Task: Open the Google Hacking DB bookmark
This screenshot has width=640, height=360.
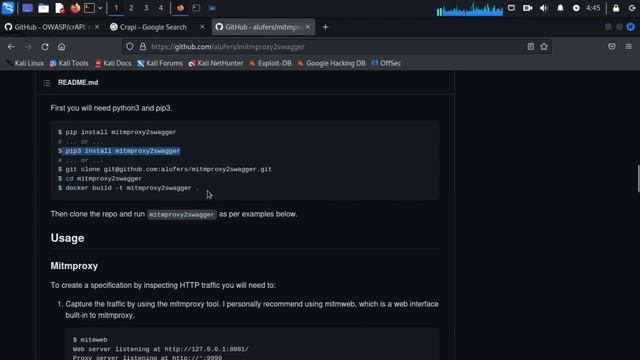Action: coord(331,63)
